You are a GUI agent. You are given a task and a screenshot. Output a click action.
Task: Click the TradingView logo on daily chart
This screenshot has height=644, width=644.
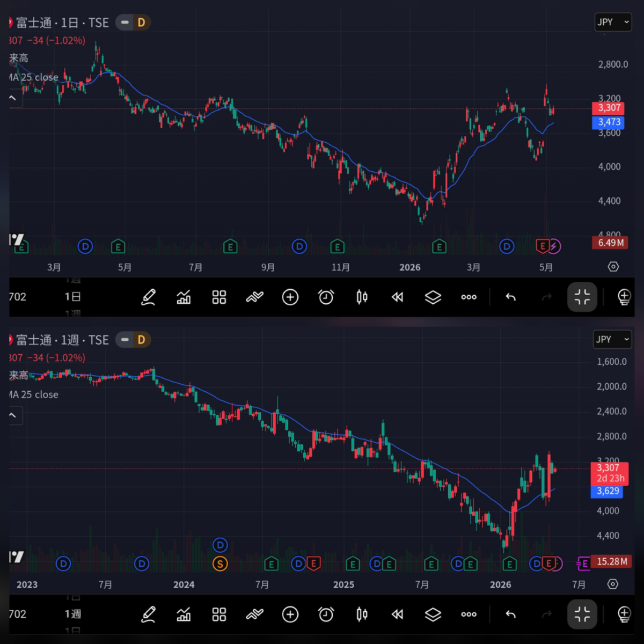click(x=17, y=239)
